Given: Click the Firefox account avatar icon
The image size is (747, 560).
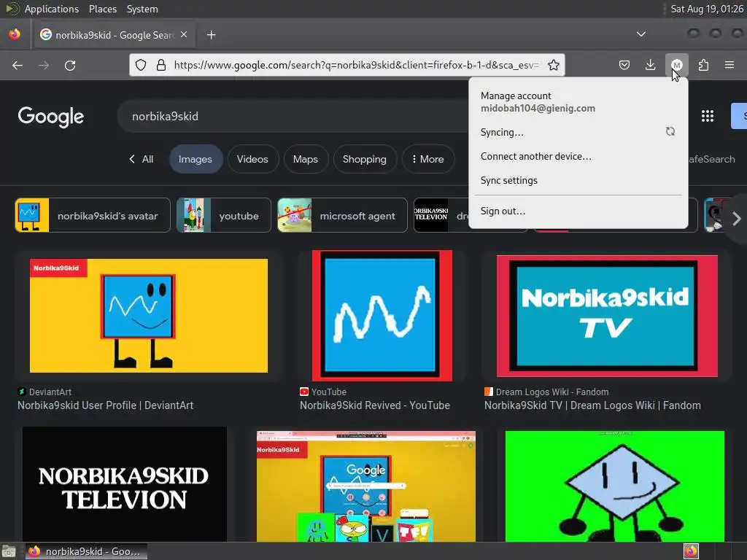Looking at the screenshot, I should coord(677,65).
